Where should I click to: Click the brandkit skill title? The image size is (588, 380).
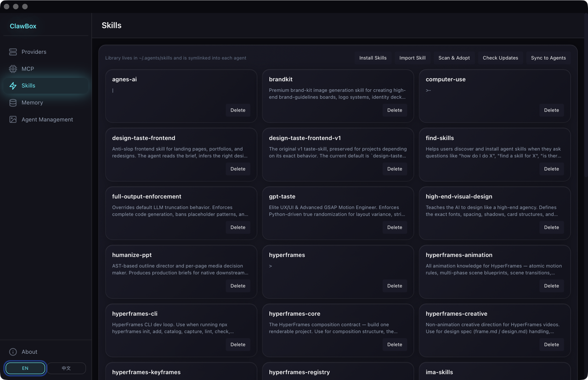281,79
